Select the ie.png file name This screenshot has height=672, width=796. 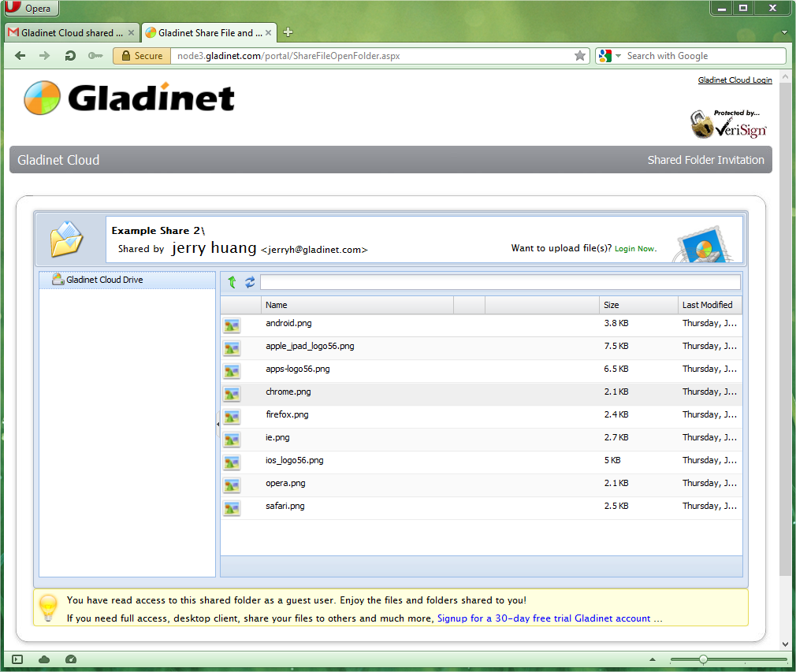coord(277,437)
